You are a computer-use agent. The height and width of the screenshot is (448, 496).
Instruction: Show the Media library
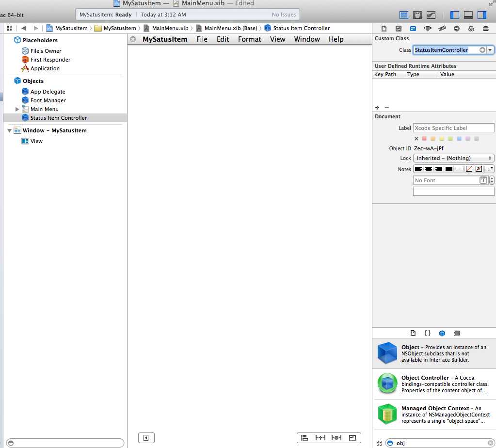[456, 333]
